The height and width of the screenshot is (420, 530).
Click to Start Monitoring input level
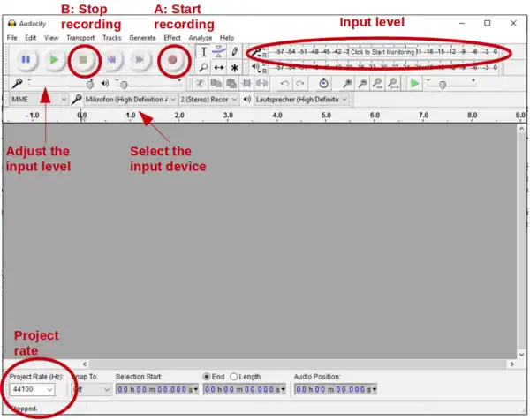[x=382, y=52]
